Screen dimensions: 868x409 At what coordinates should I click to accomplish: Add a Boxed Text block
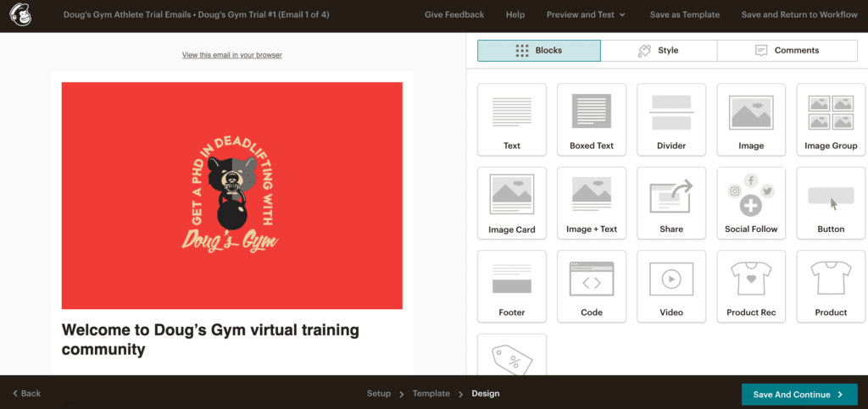[x=591, y=119]
